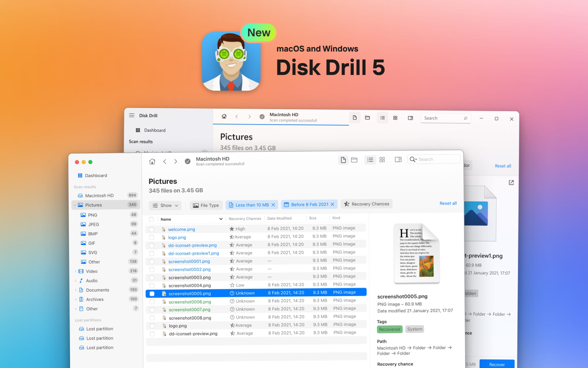Image resolution: width=588 pixels, height=368 pixels.
Task: Click the screenshot0005.png preview thumbnail
Action: 416,253
